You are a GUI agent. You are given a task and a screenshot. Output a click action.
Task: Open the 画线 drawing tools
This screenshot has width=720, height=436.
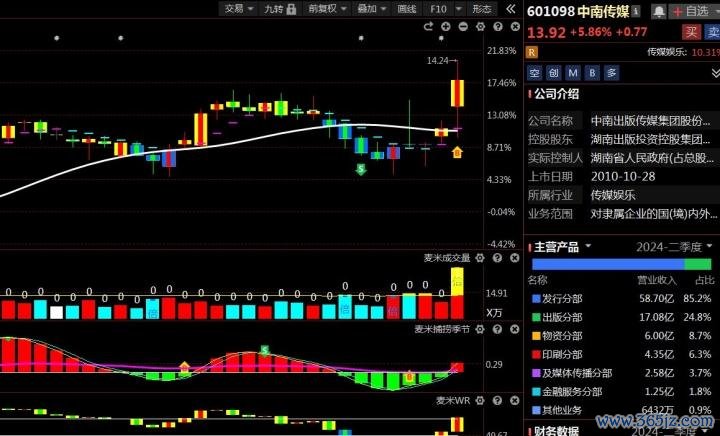pos(407,9)
